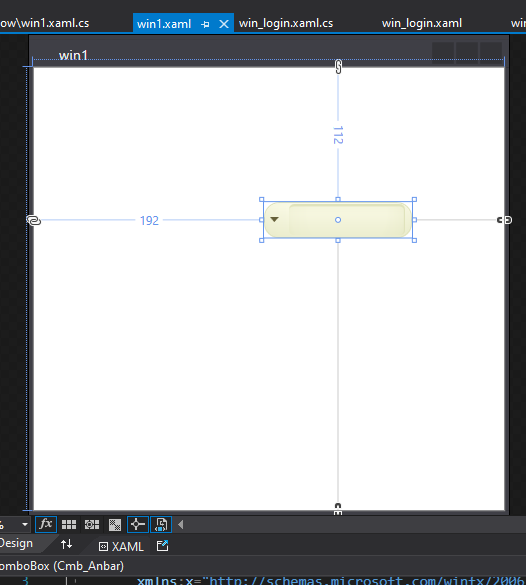Expand the ComboBox dropdown arrow on the canvas

275,219
